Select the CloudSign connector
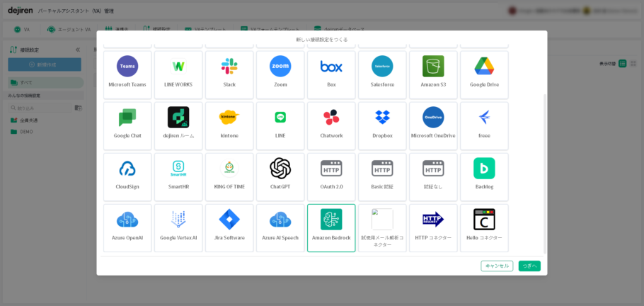644x306 pixels. [127, 177]
